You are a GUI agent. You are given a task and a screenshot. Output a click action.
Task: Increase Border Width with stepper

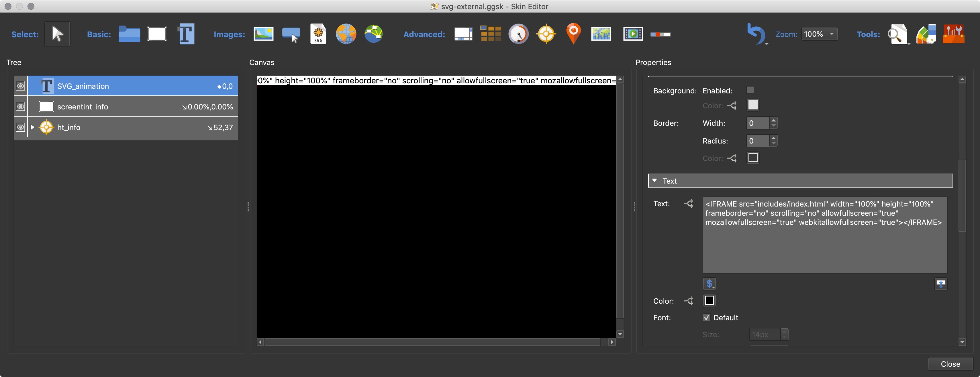point(773,120)
